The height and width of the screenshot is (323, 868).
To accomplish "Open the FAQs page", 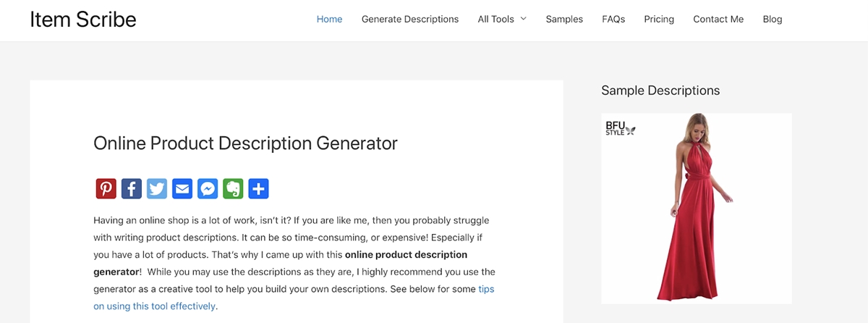I will [x=613, y=19].
